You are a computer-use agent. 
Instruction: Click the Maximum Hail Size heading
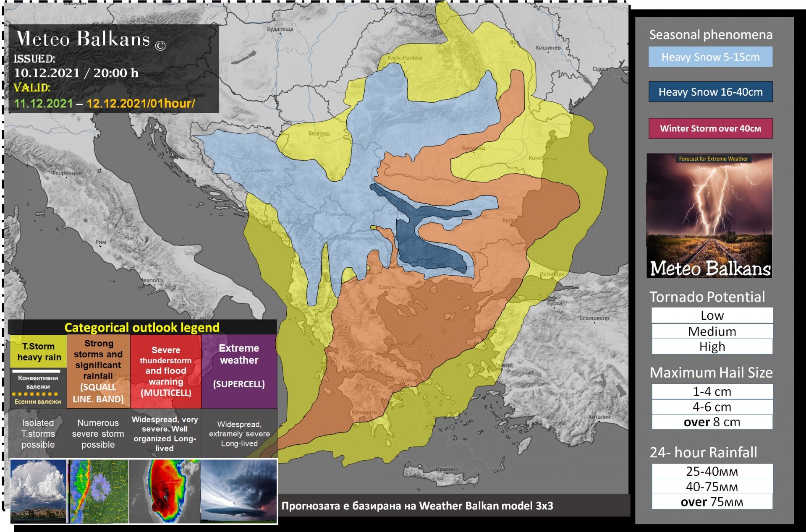click(711, 373)
